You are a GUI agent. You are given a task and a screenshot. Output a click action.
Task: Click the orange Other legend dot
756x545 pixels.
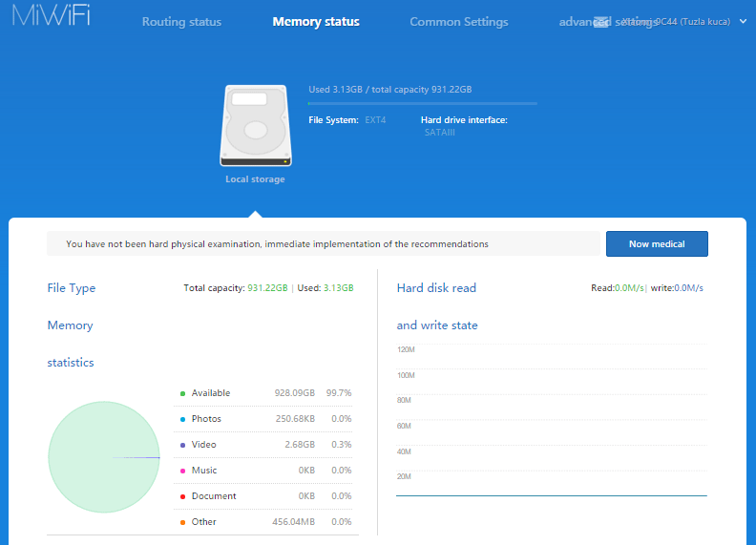tap(182, 522)
